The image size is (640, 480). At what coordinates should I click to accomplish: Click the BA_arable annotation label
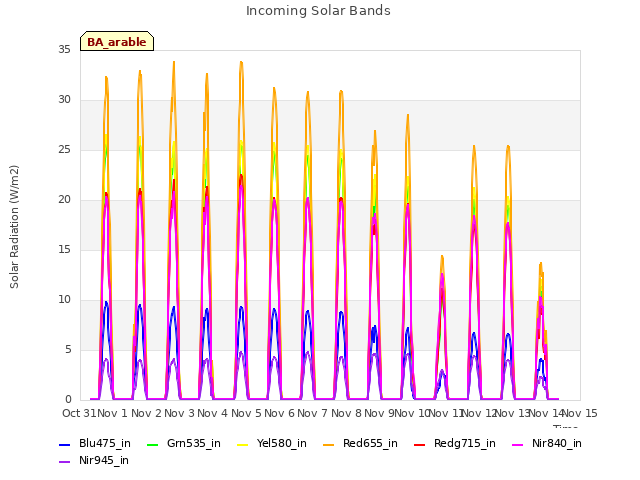pos(117,42)
